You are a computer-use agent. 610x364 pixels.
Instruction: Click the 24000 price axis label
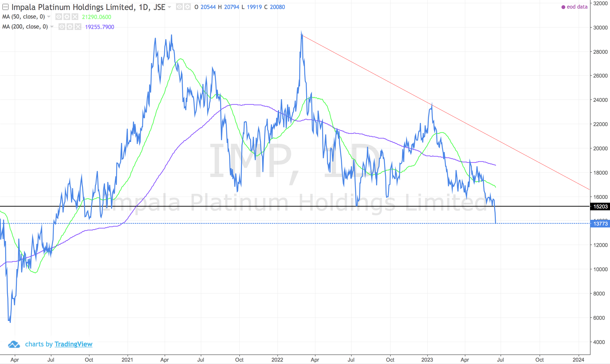[x=600, y=100]
